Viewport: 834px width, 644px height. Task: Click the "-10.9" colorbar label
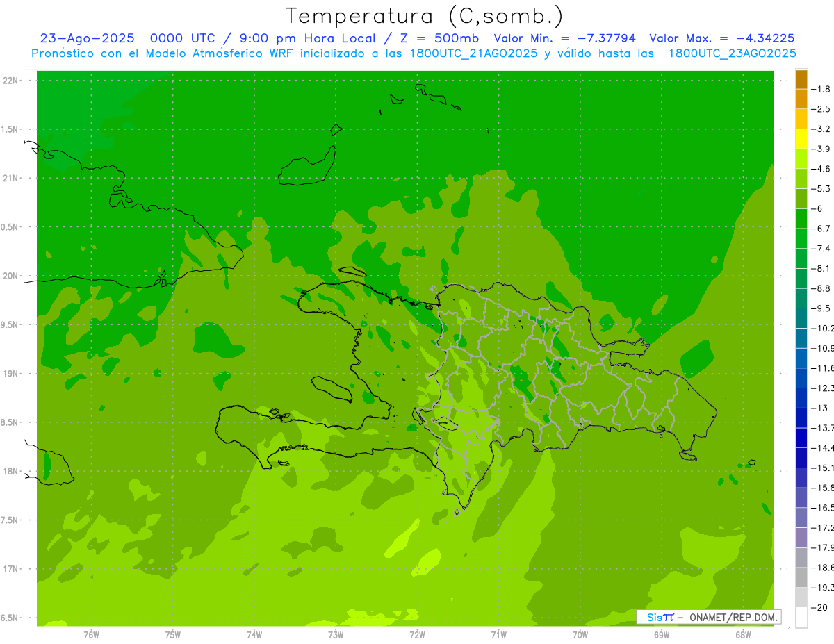[x=822, y=348]
